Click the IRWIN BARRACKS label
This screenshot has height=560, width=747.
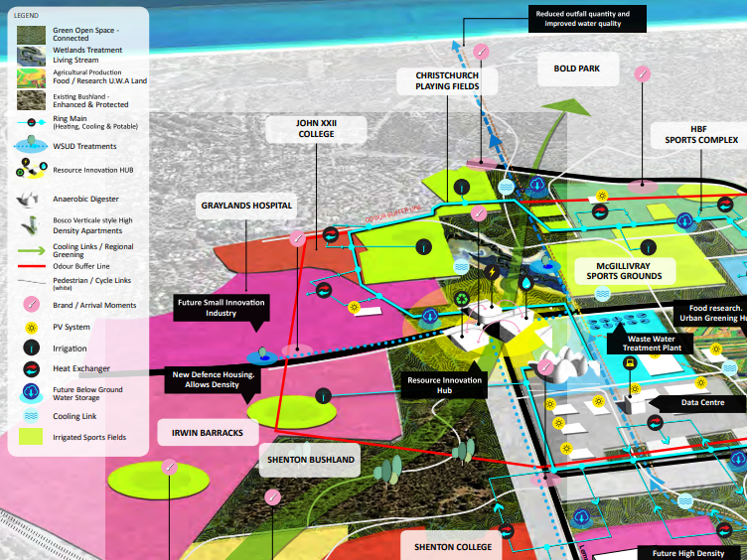point(208,433)
